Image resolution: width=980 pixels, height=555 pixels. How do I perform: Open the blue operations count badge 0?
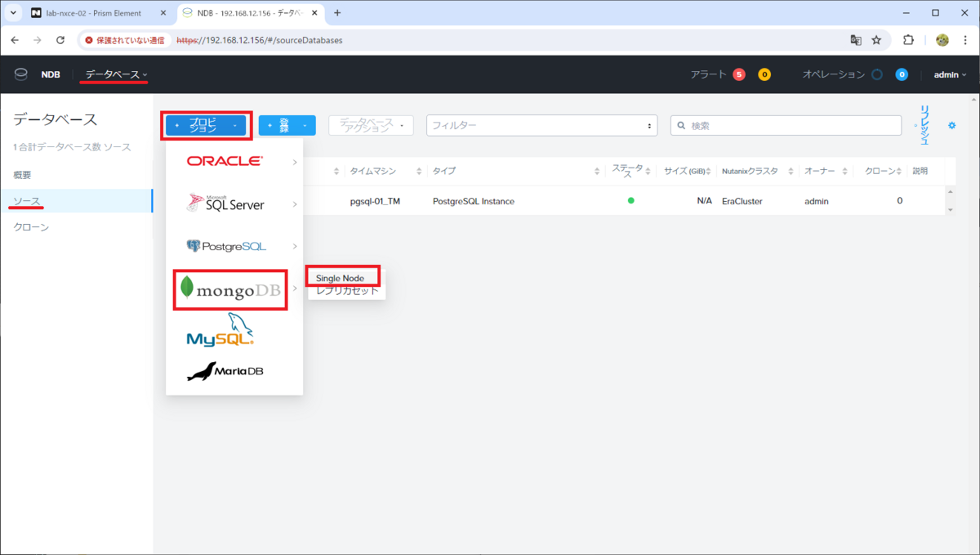902,74
